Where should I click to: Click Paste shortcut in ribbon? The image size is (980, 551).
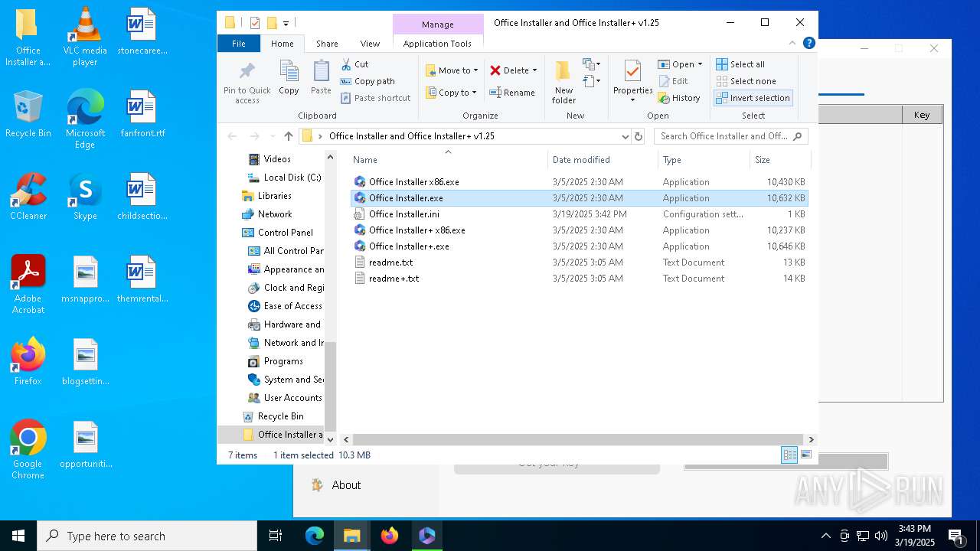(375, 98)
